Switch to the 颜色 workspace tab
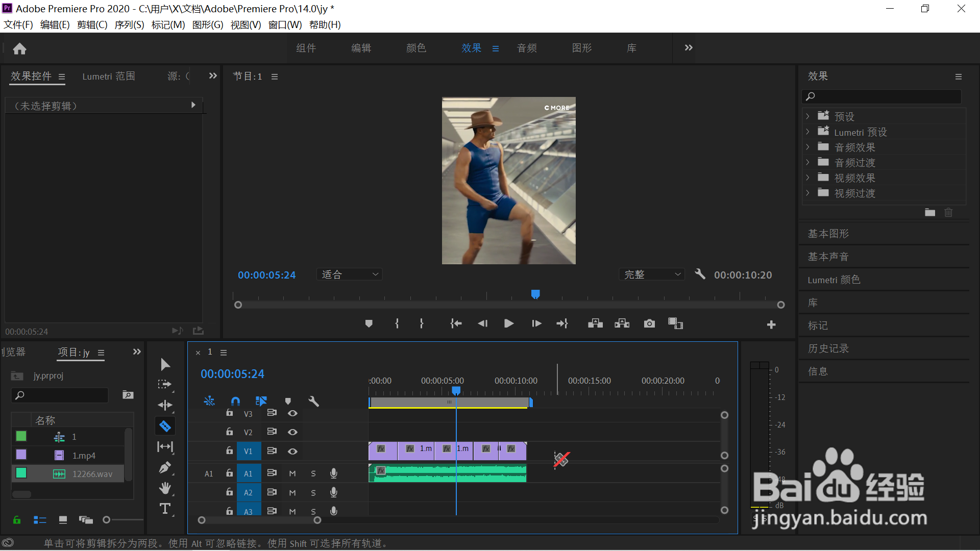This screenshot has width=980, height=551. [x=416, y=48]
